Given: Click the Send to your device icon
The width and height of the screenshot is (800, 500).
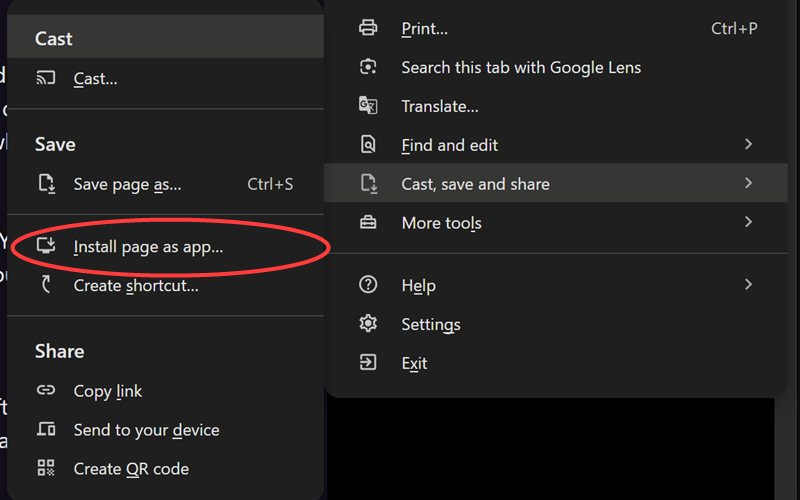Looking at the screenshot, I should coord(46,429).
